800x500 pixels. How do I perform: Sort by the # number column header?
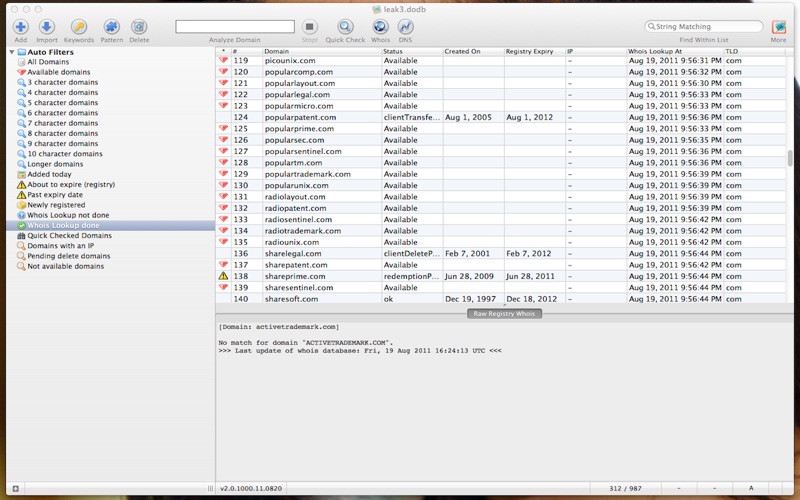pyautogui.click(x=246, y=51)
